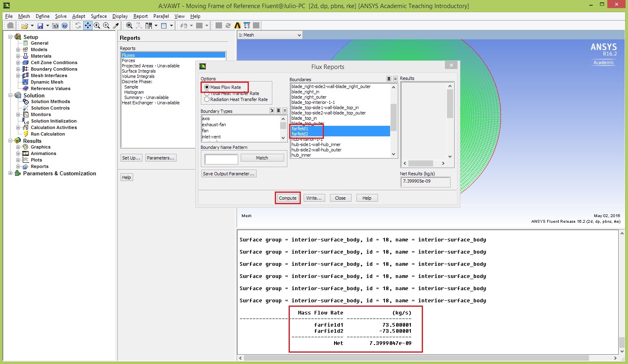
Task: Open the Parallel menu
Action: [x=161, y=16]
